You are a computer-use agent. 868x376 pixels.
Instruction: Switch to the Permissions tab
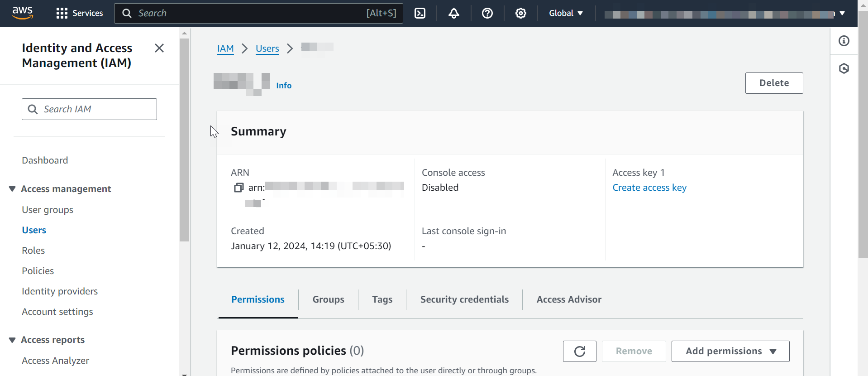click(258, 299)
